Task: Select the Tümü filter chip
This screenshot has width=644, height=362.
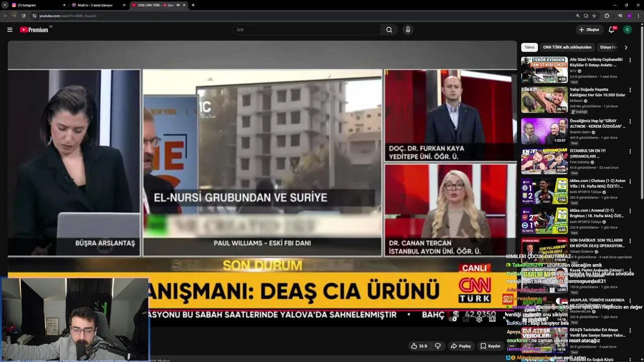Action: [530, 47]
